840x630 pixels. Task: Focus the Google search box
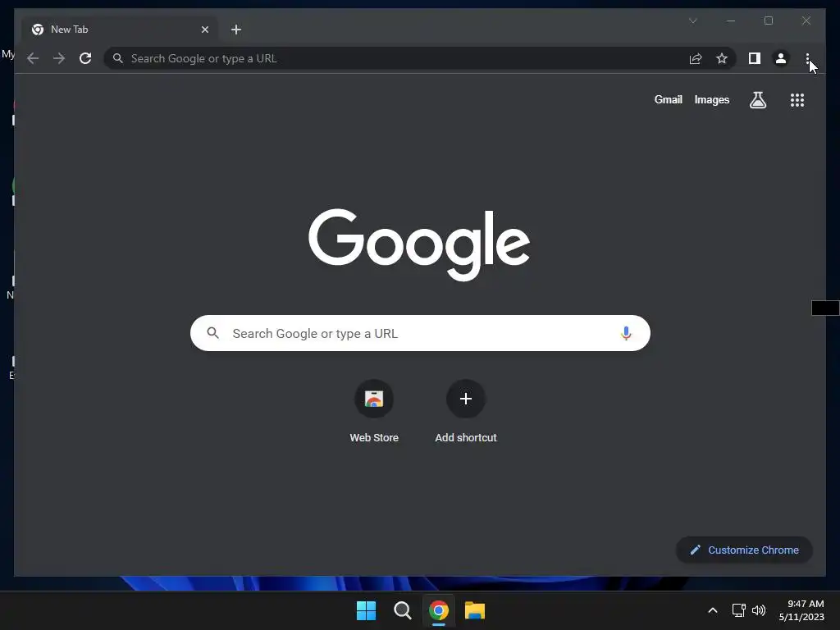click(420, 333)
